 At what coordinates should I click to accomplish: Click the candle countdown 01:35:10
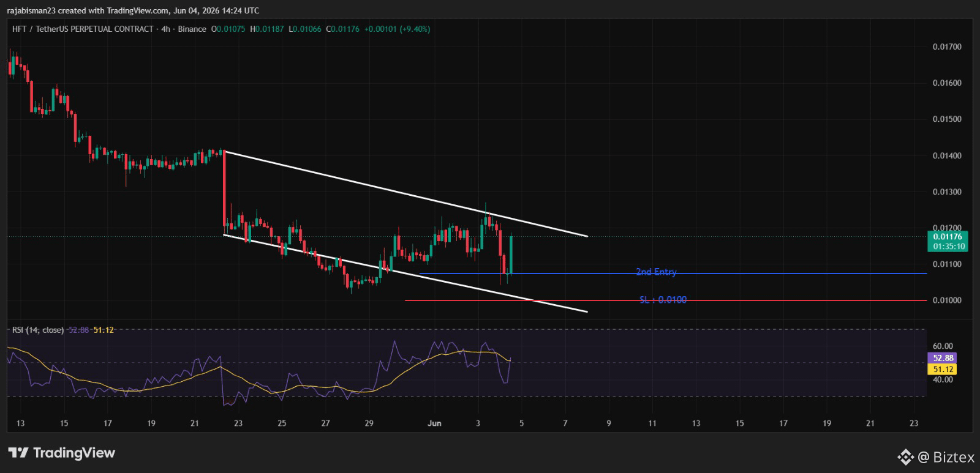coord(949,247)
